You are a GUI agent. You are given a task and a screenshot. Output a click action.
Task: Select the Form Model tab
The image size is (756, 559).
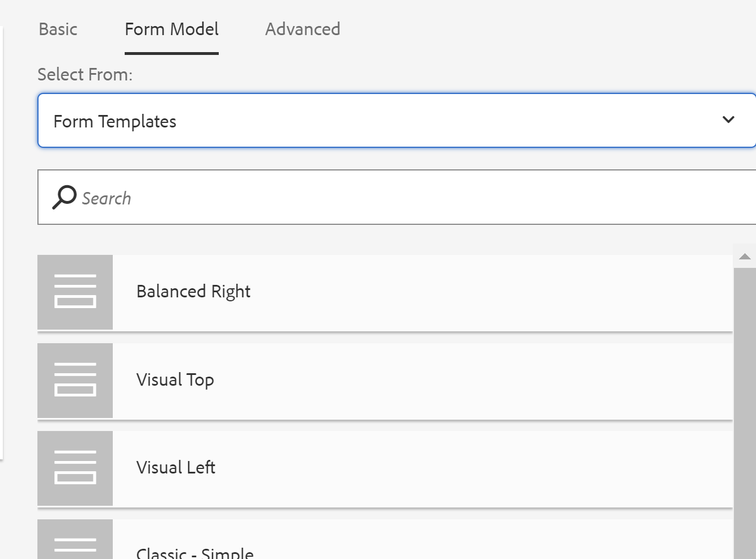[x=172, y=29]
